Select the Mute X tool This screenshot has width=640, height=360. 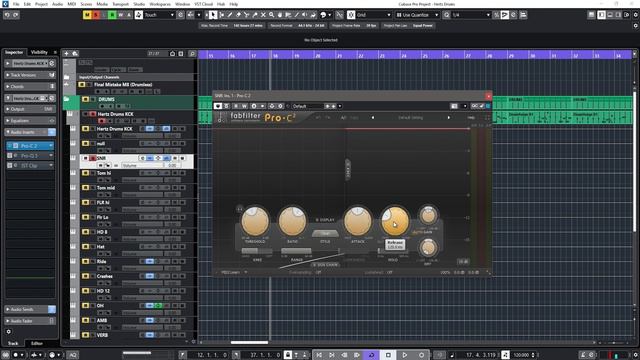point(263,15)
